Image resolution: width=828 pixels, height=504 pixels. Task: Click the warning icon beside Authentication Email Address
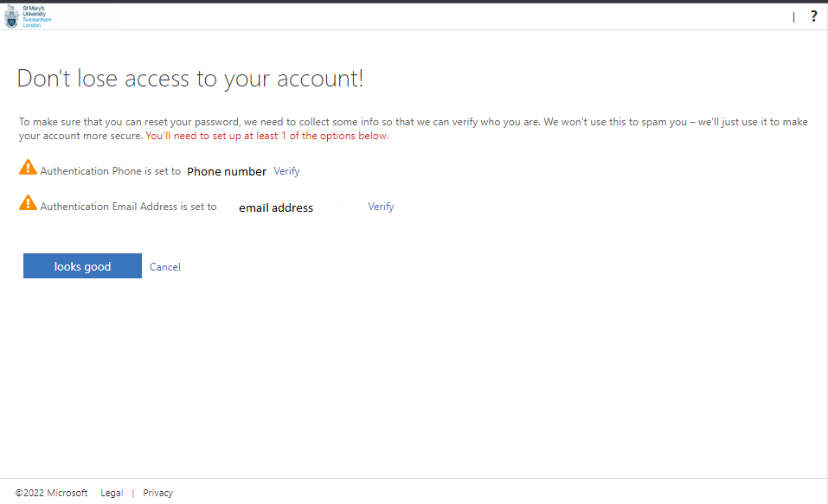(28, 202)
